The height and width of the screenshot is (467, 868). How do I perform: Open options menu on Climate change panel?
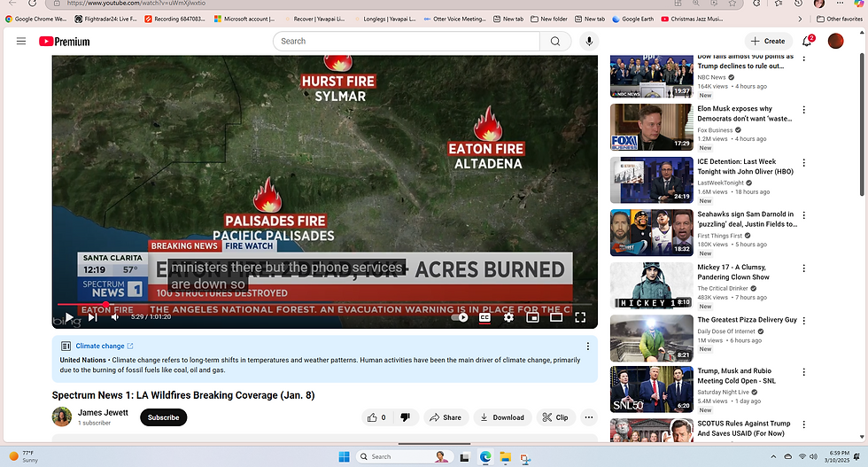(x=588, y=346)
